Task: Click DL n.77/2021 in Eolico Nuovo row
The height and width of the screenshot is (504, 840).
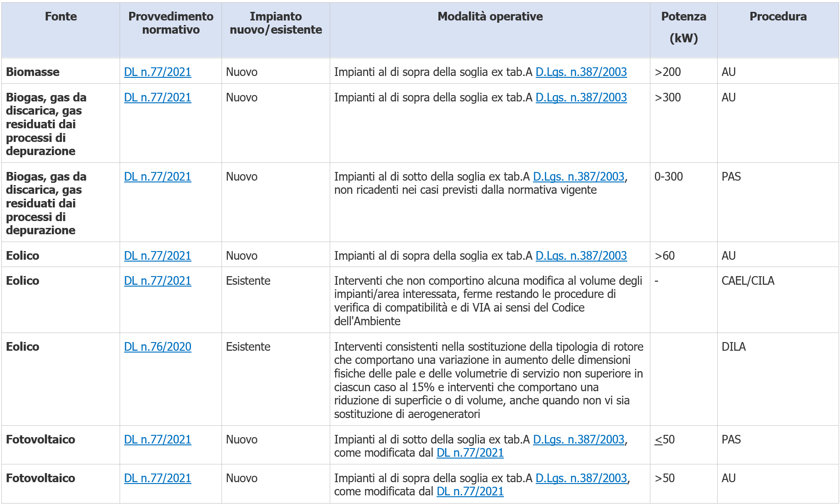Action: [157, 256]
